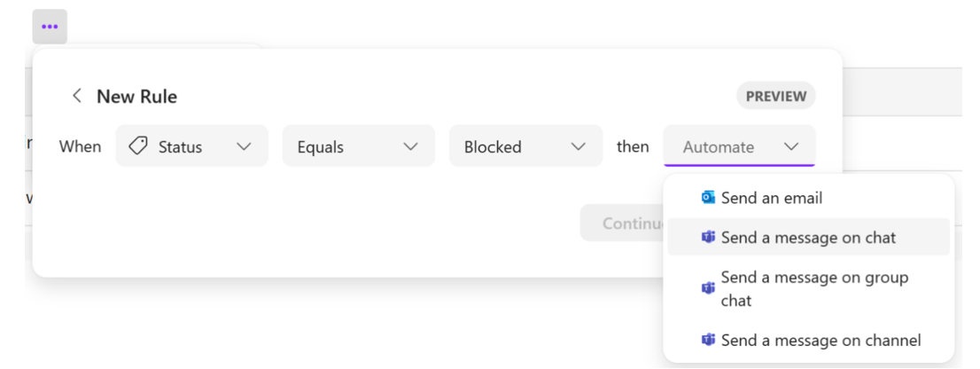Click the PREVIEW badge
The image size is (980, 369).
coord(775,97)
